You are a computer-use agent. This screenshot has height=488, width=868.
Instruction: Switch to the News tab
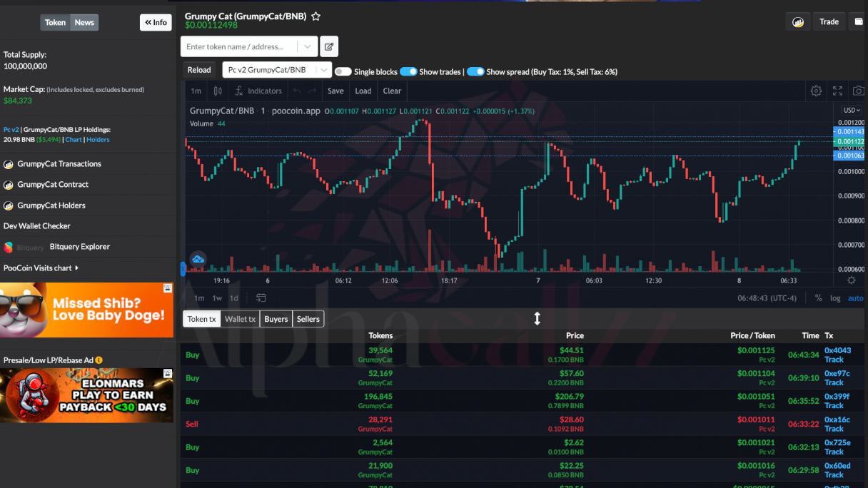click(x=84, y=22)
